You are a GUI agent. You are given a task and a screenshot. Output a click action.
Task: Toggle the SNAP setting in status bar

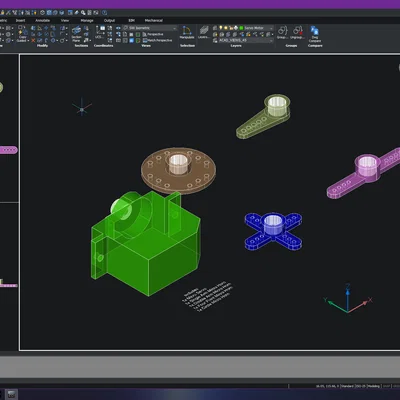[386, 386]
